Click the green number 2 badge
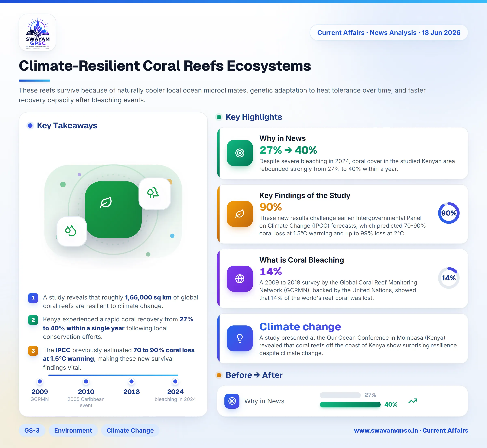 (33, 320)
